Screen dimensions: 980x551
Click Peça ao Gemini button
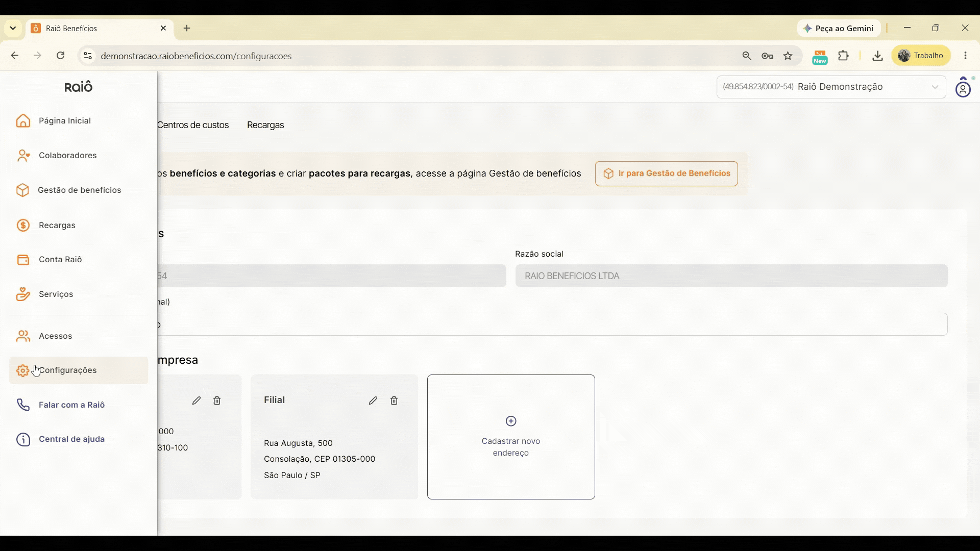(x=839, y=29)
